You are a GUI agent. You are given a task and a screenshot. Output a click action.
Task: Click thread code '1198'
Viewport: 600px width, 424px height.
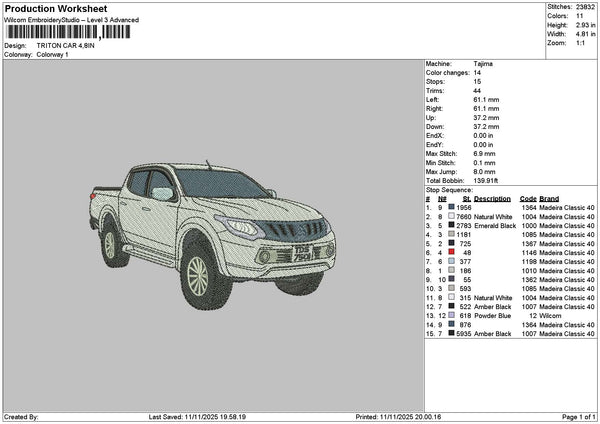[529, 262]
